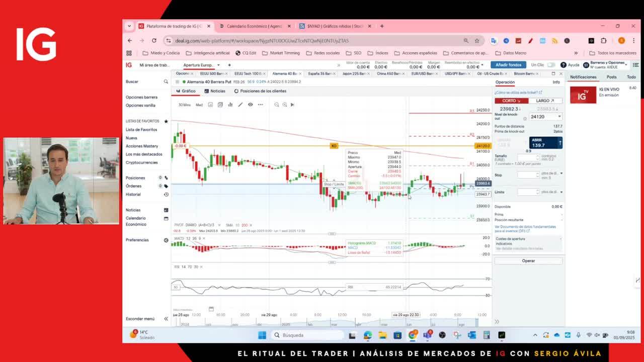
Task: Open the date picker calendar icon under chart
Action: [x=211, y=309]
